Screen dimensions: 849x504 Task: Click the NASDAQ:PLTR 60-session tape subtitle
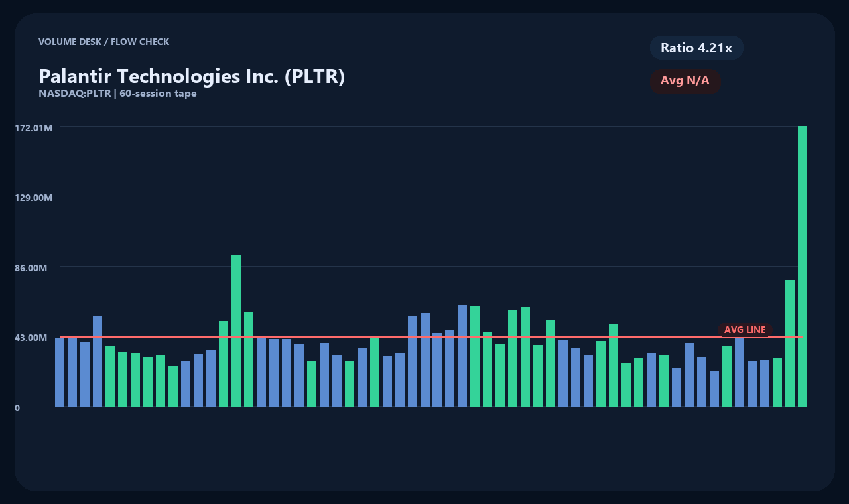click(x=117, y=94)
